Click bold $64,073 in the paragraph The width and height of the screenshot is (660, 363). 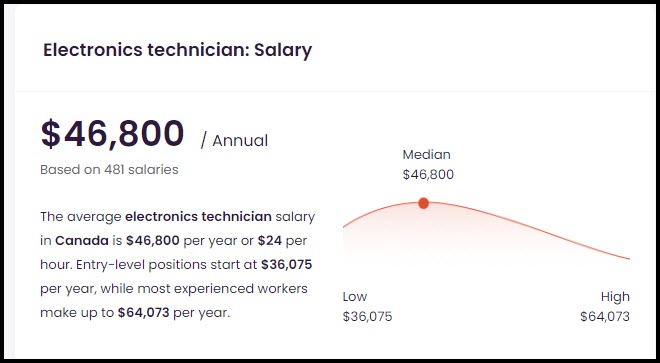pos(144,313)
